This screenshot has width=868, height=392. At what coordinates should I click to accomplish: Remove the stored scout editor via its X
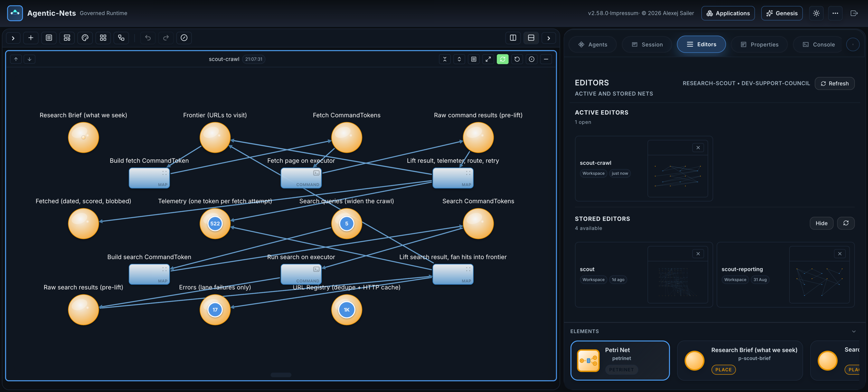pos(698,254)
